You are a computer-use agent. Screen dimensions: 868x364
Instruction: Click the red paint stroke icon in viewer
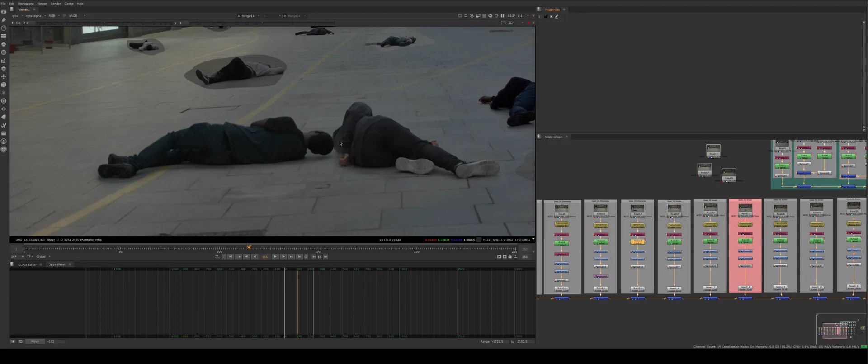[528, 23]
